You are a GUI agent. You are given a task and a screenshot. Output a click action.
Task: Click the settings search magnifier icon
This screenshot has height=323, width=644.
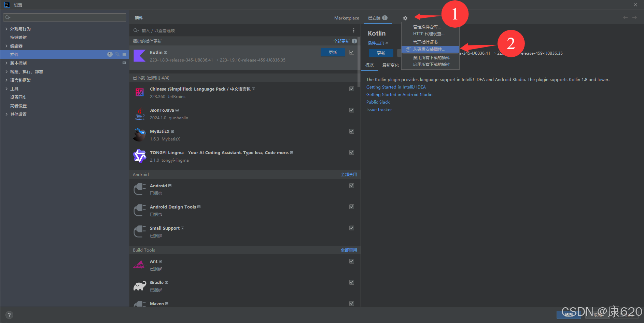(x=8, y=17)
